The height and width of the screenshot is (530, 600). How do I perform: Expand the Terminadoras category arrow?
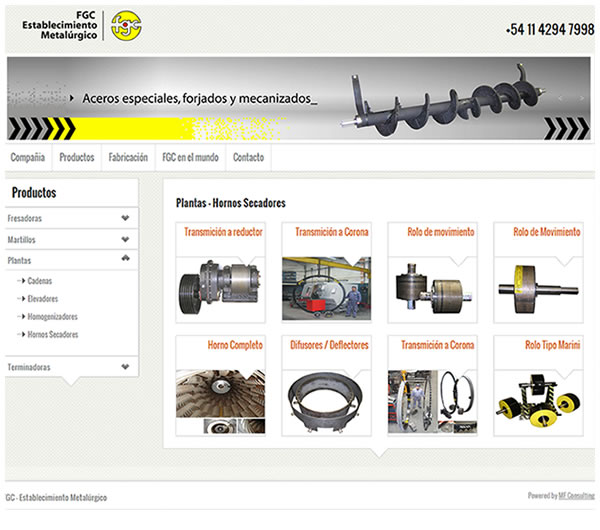coord(125,367)
